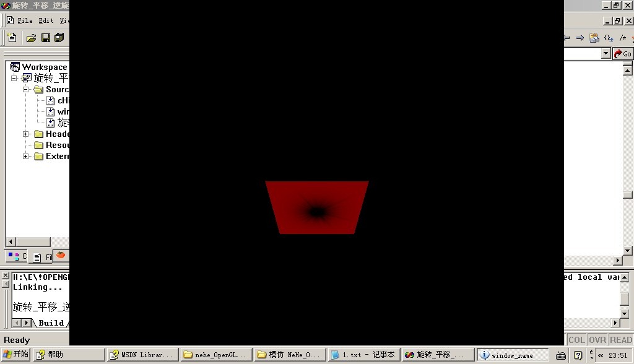Open the combo box dropdown beside Go
Screen dimensions: 634x364
point(606,53)
